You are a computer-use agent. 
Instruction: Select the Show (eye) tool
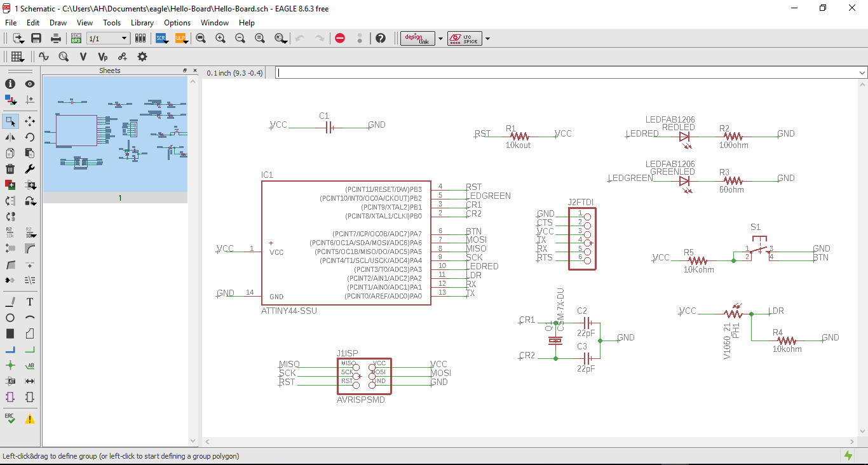click(30, 84)
